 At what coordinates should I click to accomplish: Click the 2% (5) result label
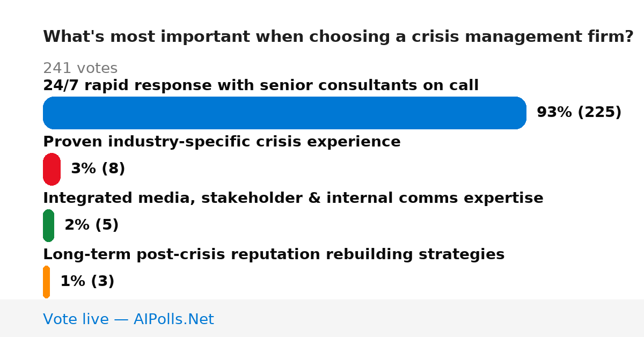click(x=91, y=225)
